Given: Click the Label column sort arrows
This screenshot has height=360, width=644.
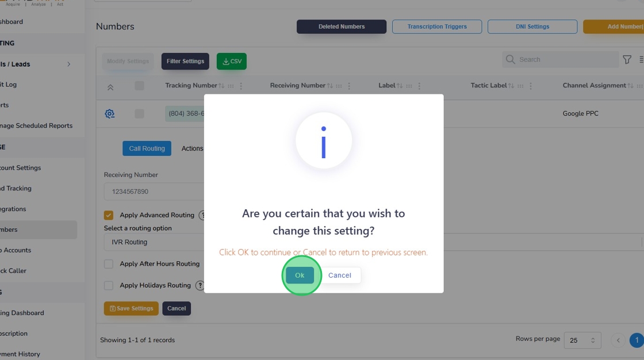Looking at the screenshot, I should click(400, 86).
